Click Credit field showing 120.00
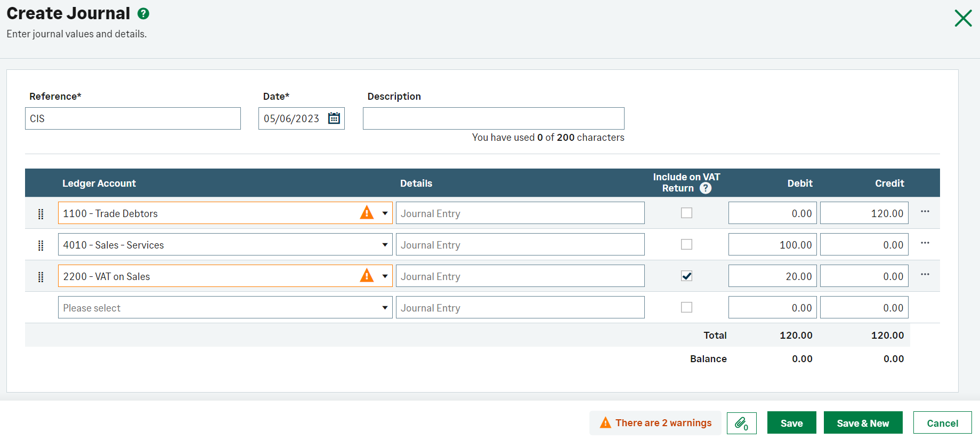This screenshot has width=980, height=439. pos(864,213)
